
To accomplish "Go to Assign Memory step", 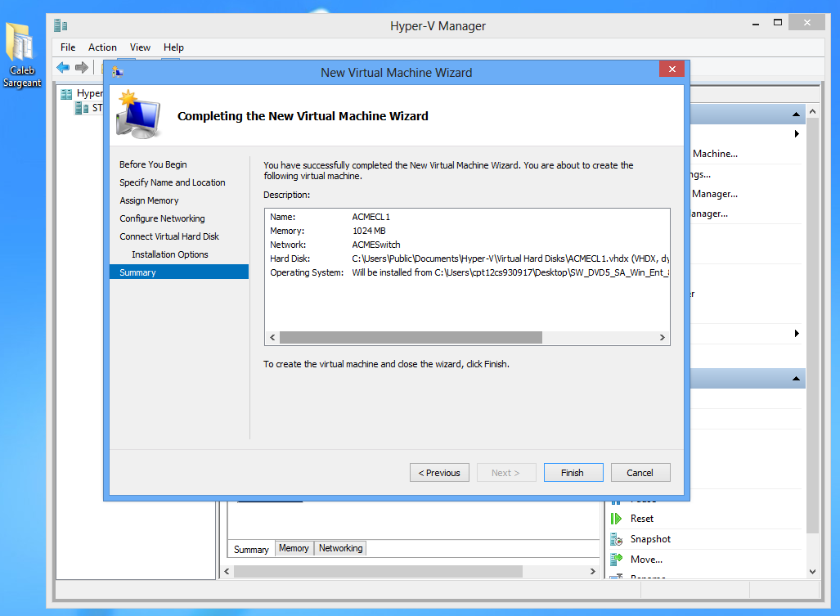I will pos(149,200).
